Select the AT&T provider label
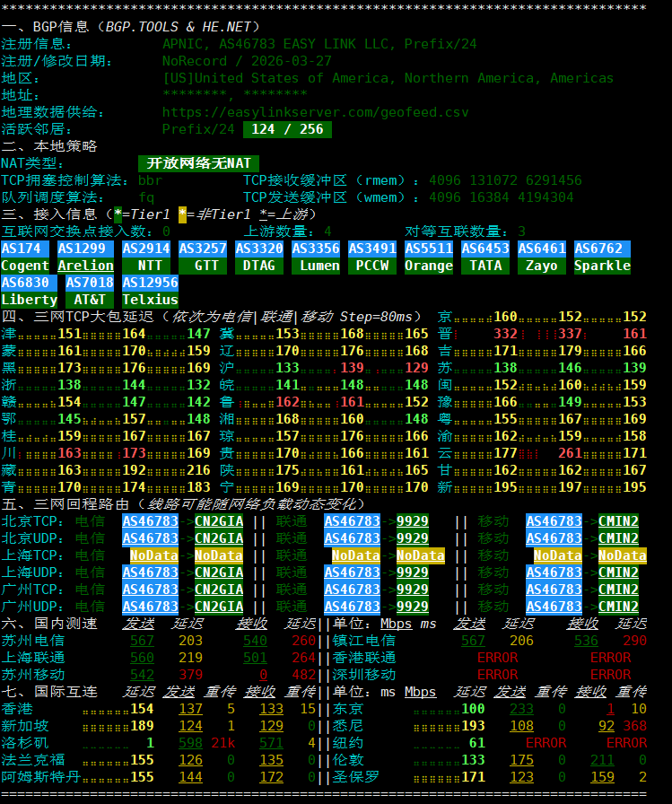This screenshot has height=804, width=672. tap(90, 300)
